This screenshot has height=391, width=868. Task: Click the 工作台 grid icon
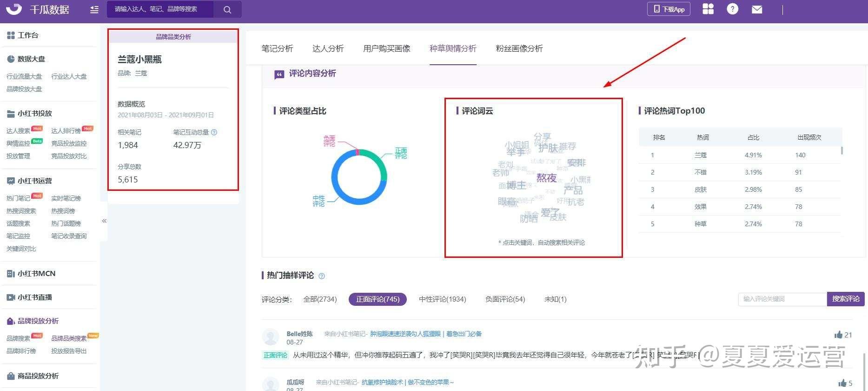(11, 35)
